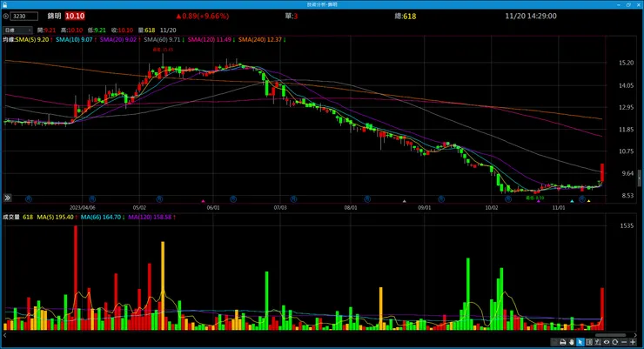Click the 成交量 volume panel label
This screenshot has width=644, height=349.
pyautogui.click(x=11, y=217)
